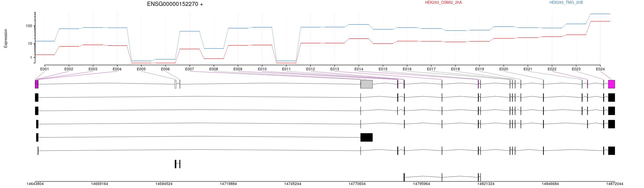Click y-axis tick value 1

point(31,57)
